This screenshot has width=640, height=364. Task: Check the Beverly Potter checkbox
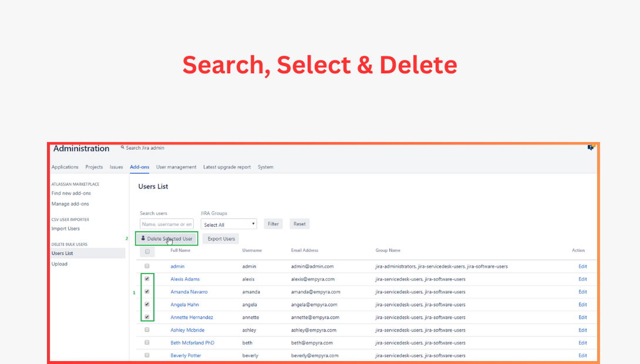point(147,355)
